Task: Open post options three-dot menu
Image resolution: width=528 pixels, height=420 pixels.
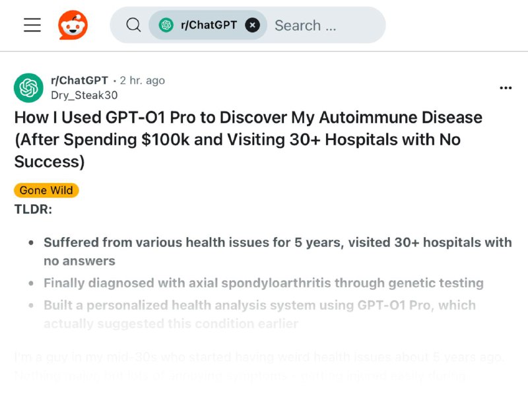Action: pos(506,88)
